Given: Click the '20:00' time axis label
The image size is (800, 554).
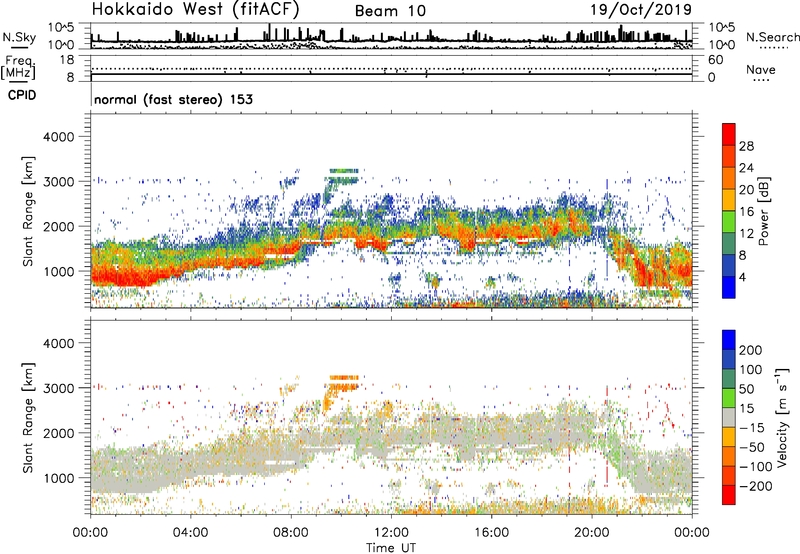Looking at the screenshot, I should pyautogui.click(x=592, y=533).
